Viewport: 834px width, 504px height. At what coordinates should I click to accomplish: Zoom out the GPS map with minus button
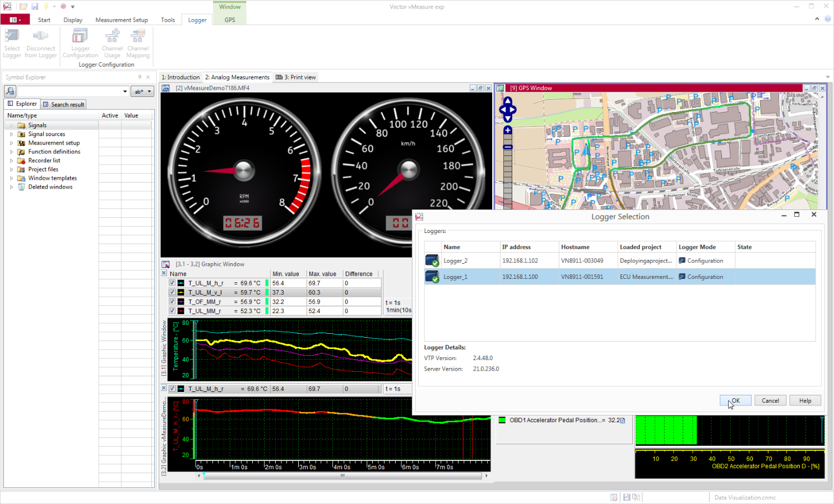(x=508, y=147)
